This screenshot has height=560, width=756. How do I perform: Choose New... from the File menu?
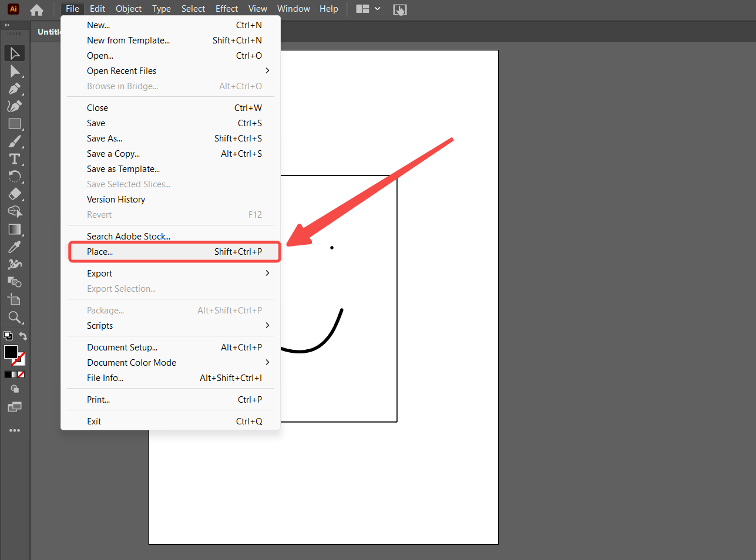[x=170, y=25]
